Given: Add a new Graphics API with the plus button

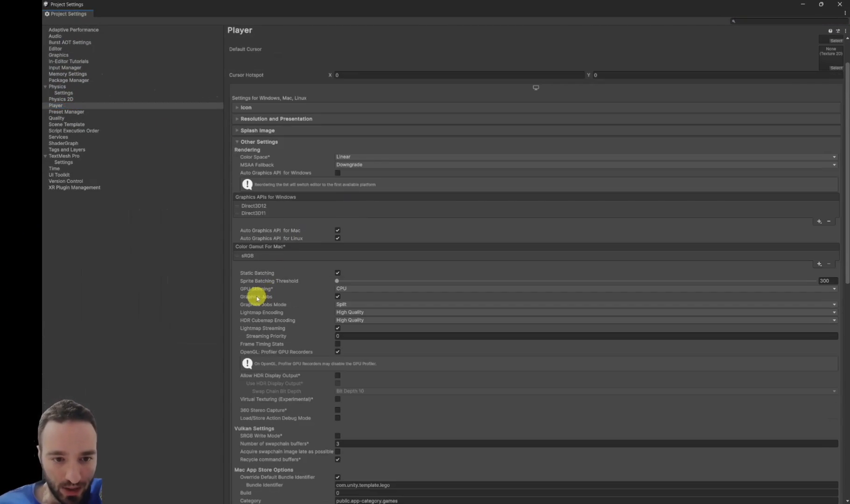Looking at the screenshot, I should (x=819, y=221).
